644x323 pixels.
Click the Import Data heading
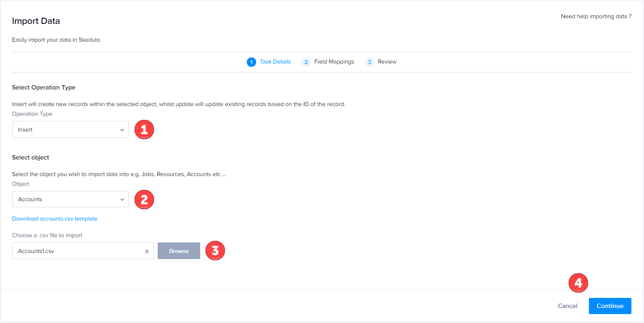point(36,21)
